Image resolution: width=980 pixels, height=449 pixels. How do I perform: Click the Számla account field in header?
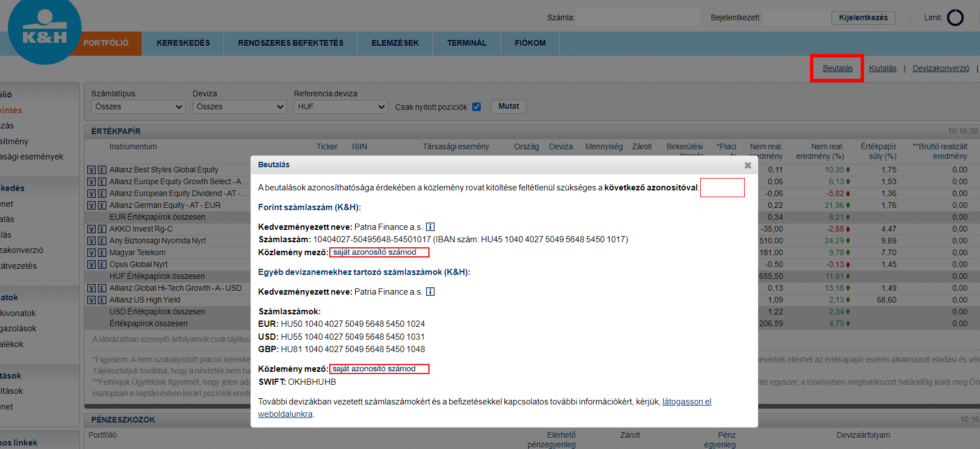click(x=638, y=17)
